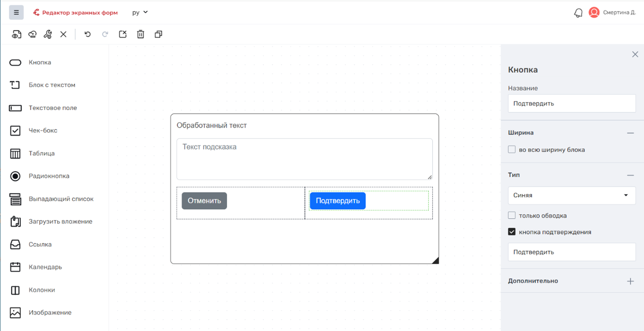
Task: Expand the 'Дополнительно' section
Action: [630, 281]
